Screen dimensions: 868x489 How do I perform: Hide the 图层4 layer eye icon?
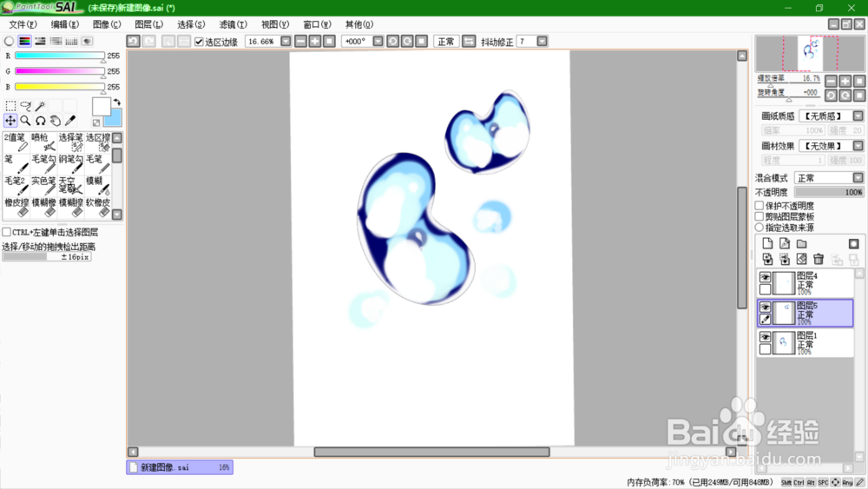pyautogui.click(x=765, y=277)
